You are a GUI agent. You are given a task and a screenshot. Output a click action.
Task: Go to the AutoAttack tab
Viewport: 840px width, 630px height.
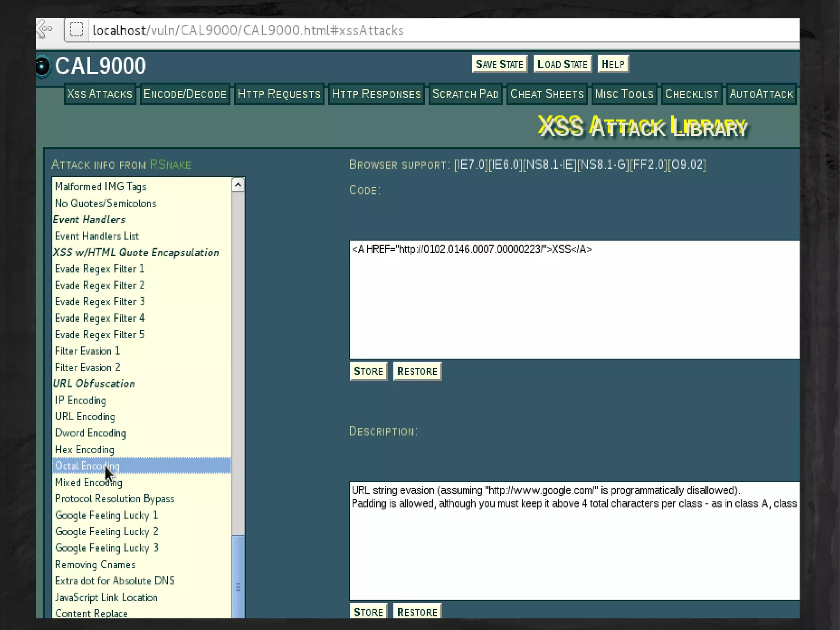point(761,94)
